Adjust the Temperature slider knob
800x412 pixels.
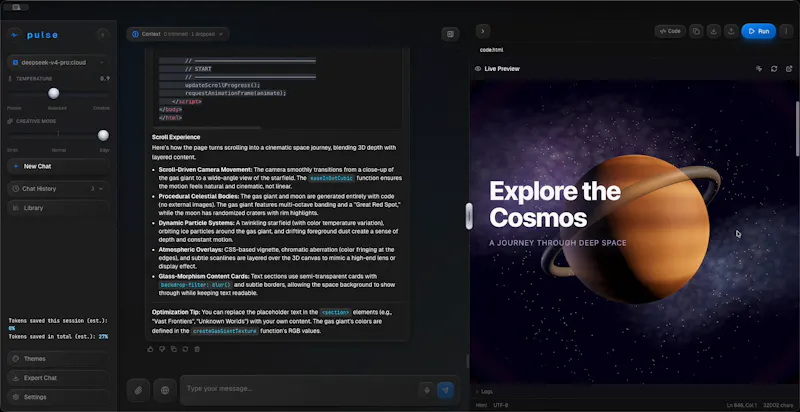[x=54, y=93]
